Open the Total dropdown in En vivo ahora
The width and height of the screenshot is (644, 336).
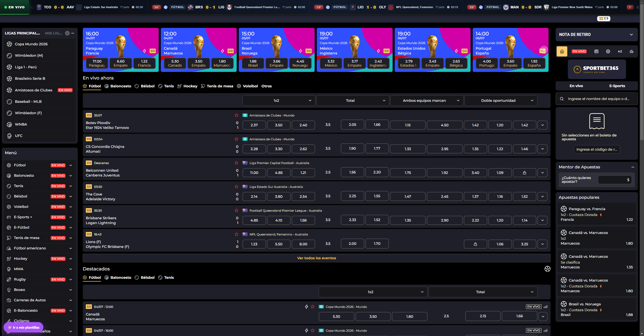[353, 101]
